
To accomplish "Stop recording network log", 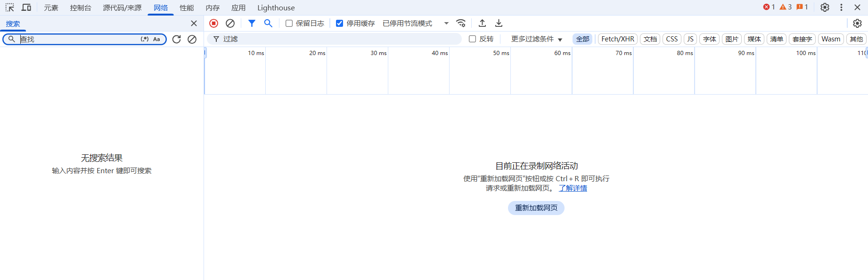I will (213, 23).
